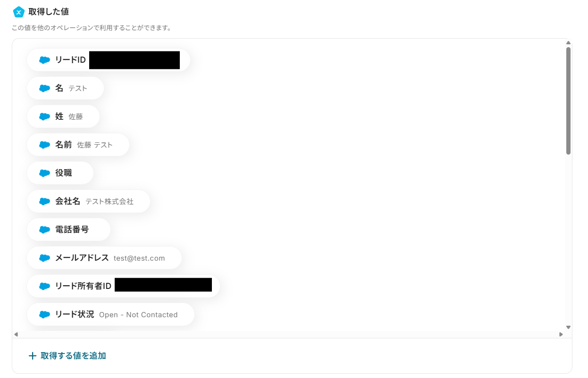The image size is (588, 378).
Task: Click the vertical scrollbar thumb
Action: coord(568,101)
